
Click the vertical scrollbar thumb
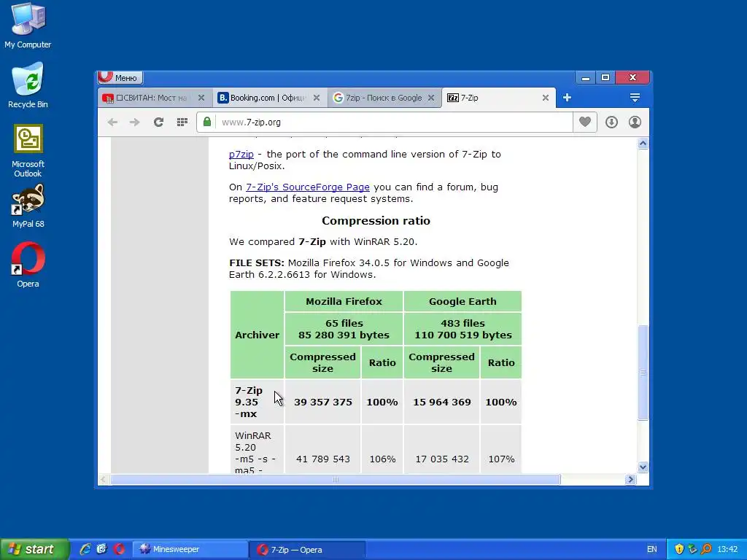click(643, 373)
